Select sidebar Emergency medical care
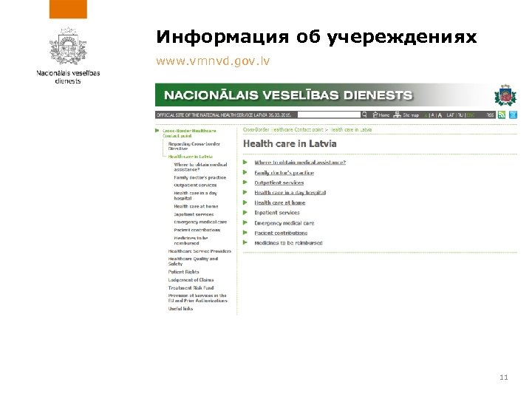The height and width of the screenshot is (399, 532). [200, 222]
